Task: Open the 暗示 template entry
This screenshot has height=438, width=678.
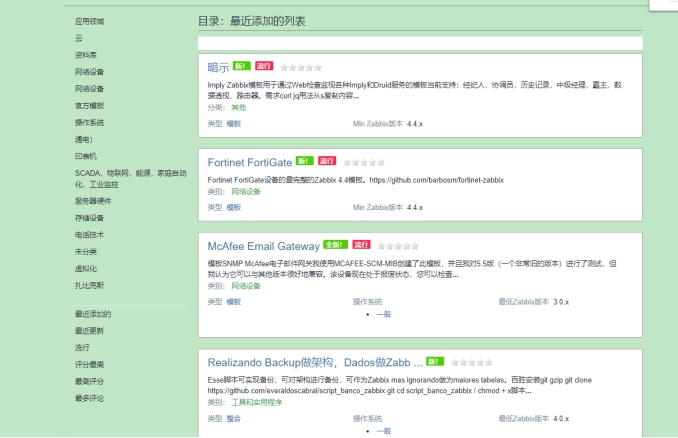Action: (218, 67)
